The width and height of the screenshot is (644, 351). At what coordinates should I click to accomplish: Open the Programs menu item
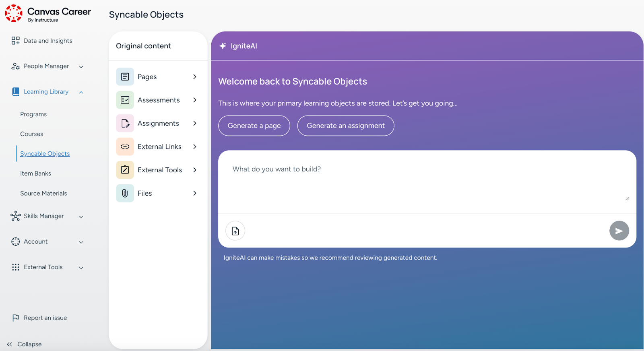point(33,114)
